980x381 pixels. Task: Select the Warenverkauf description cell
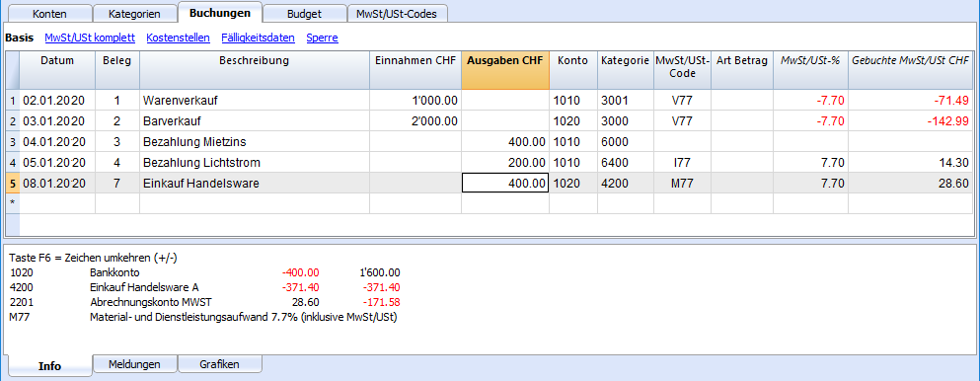255,100
